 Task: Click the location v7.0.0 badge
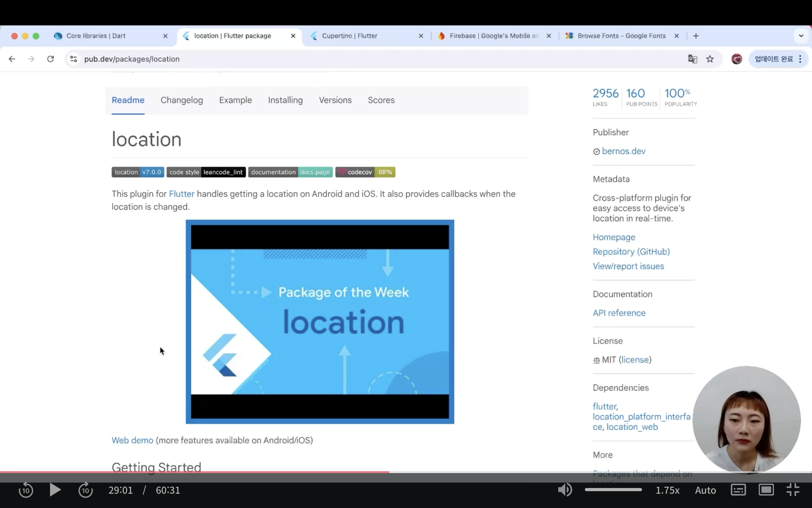click(x=138, y=172)
